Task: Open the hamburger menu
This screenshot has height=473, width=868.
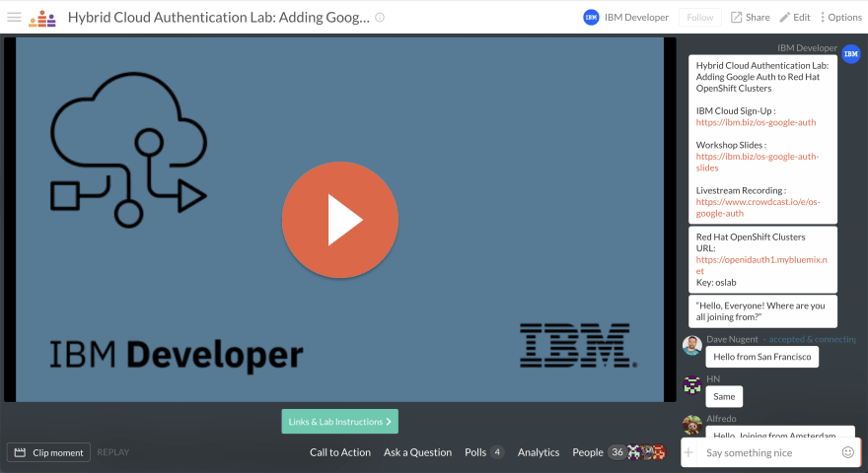Action: point(15,17)
